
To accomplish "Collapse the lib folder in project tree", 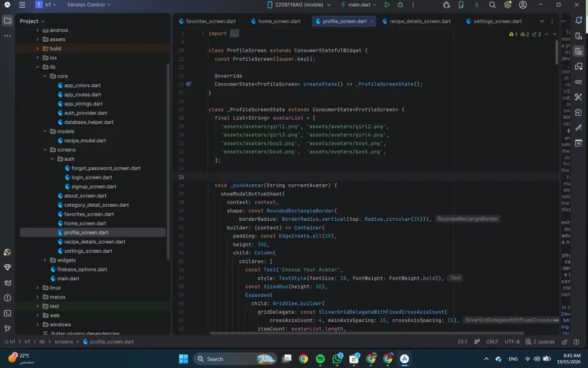I will pos(38,67).
